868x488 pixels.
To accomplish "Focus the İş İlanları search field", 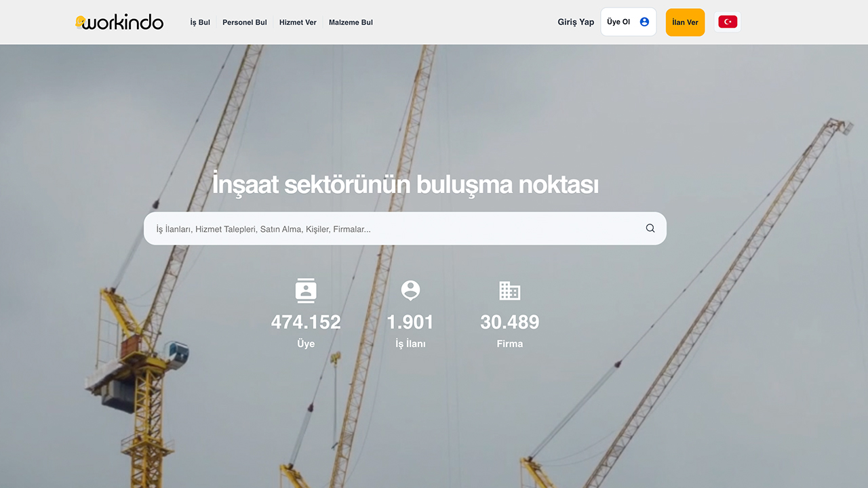I will click(x=405, y=228).
